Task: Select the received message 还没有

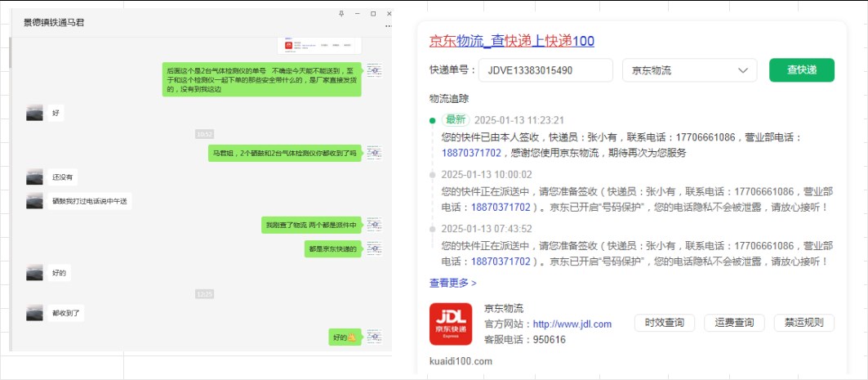Action: tap(63, 177)
